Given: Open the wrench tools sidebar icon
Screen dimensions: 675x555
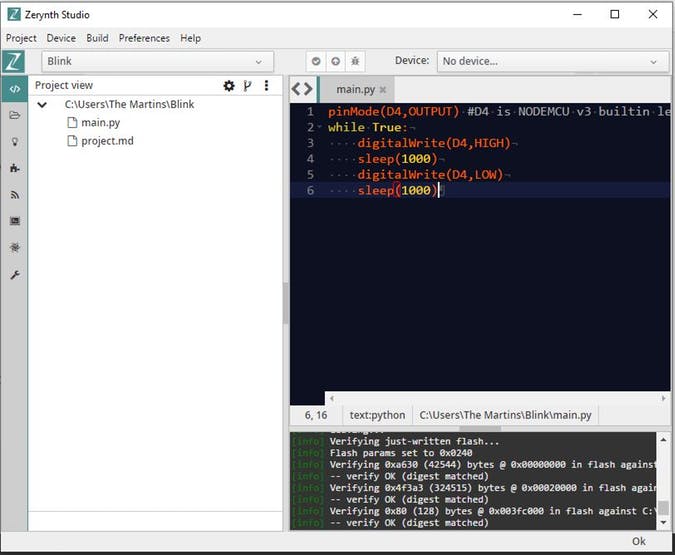Looking at the screenshot, I should pyautogui.click(x=15, y=275).
